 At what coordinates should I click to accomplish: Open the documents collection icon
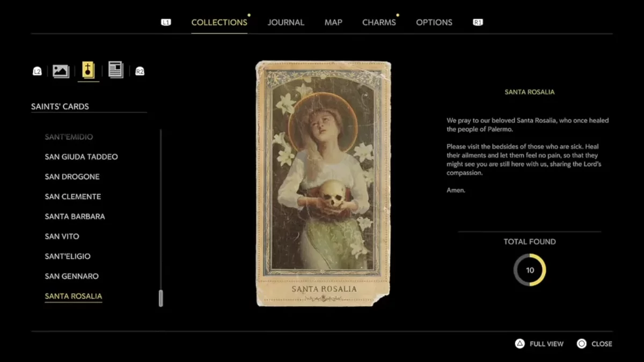tap(115, 70)
